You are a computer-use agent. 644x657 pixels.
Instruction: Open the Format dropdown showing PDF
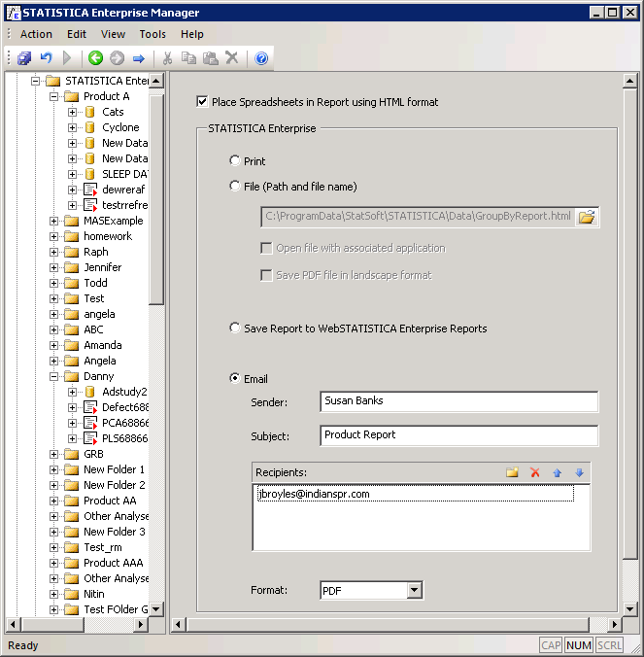tap(414, 590)
